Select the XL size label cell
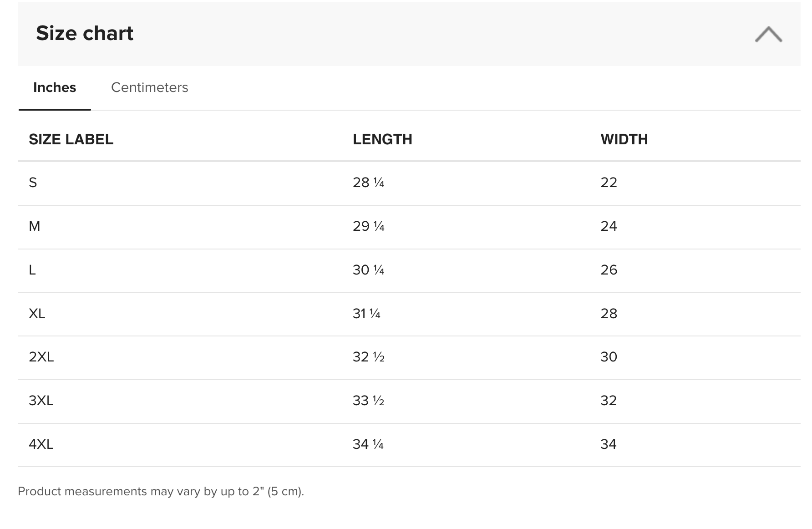The image size is (812, 529). coord(37,314)
